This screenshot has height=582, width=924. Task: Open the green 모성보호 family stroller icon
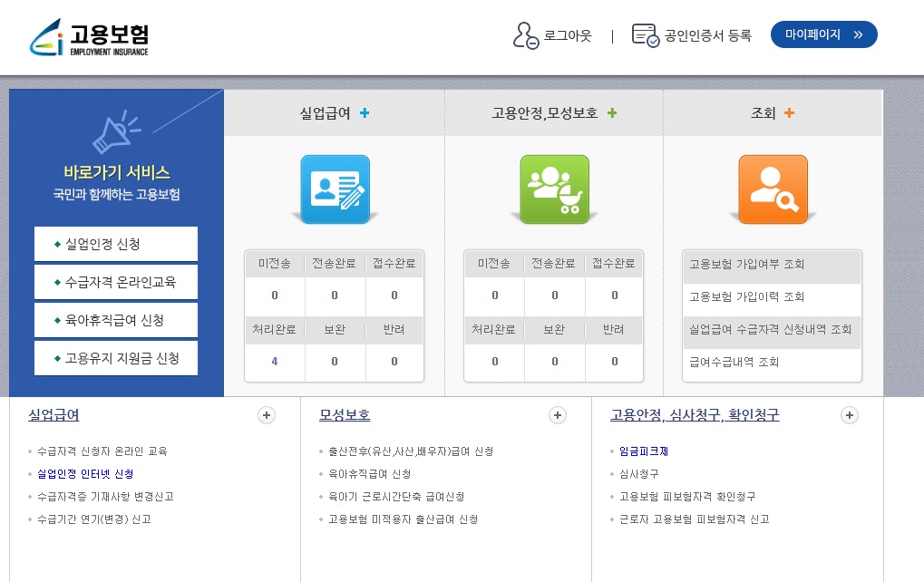(x=555, y=189)
